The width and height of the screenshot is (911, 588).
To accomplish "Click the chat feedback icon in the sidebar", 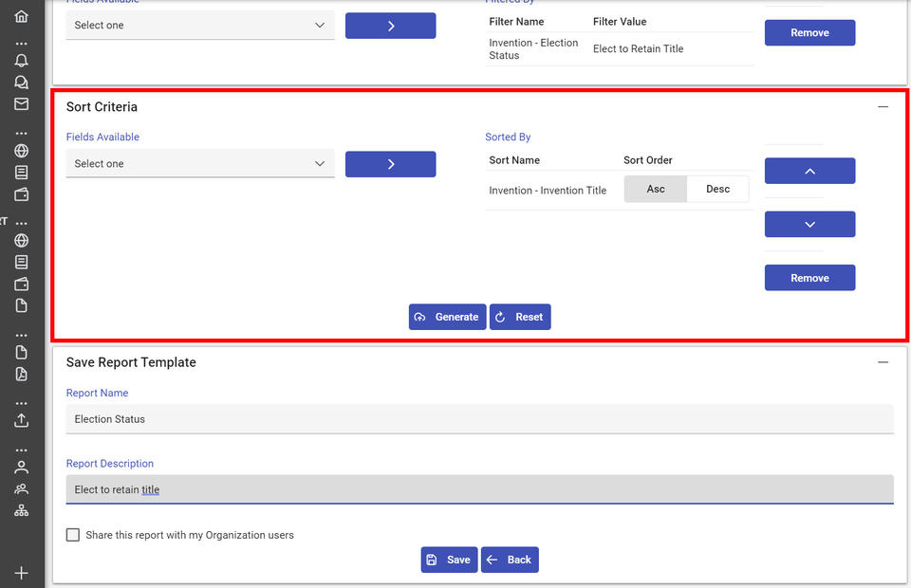I will (23, 83).
